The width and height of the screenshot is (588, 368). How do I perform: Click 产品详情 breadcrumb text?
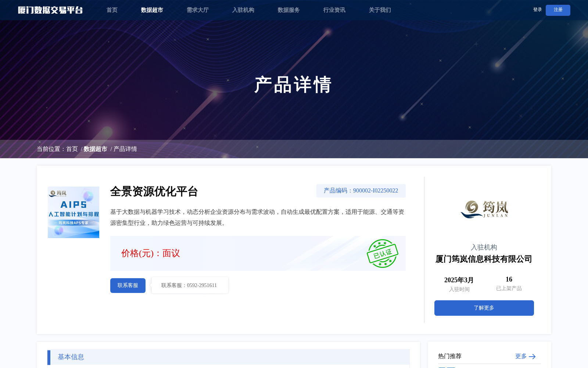[125, 149]
